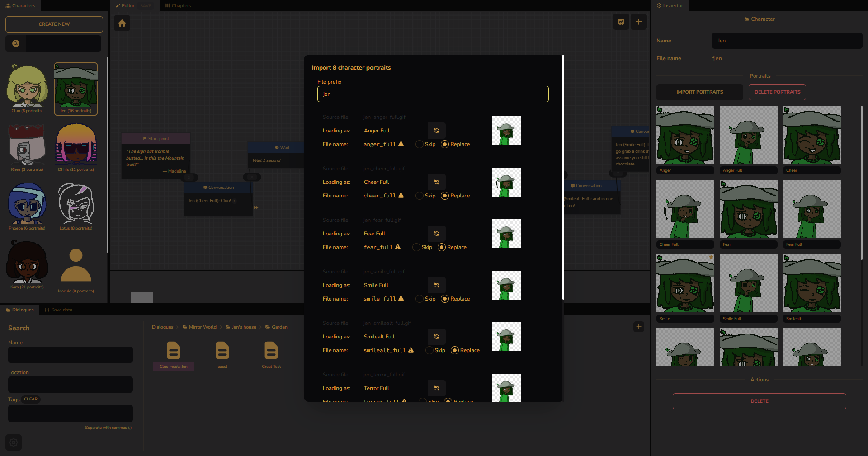Image resolution: width=868 pixels, height=456 pixels.
Task: Click warning icon beside cheer_full file name
Action: pyautogui.click(x=401, y=196)
